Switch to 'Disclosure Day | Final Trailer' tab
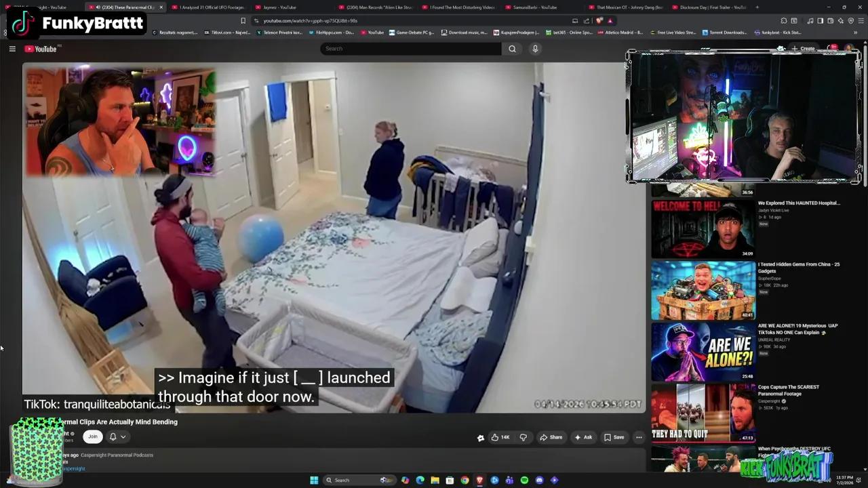Screen dimensions: 868x488 pyautogui.click(x=709, y=7)
